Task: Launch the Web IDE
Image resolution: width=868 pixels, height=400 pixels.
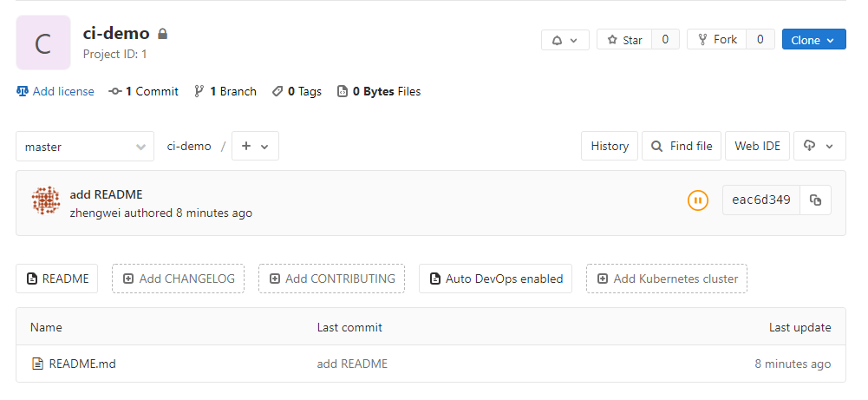Action: [x=757, y=147]
